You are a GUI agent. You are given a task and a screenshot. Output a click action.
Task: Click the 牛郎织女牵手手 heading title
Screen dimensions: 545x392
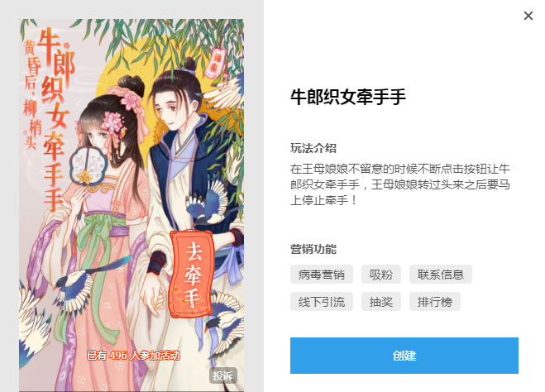tap(348, 97)
